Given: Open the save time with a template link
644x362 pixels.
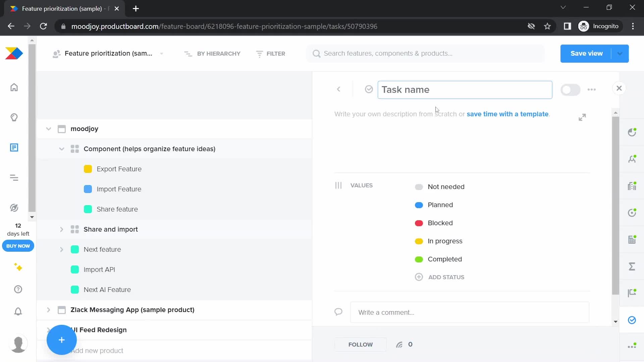Looking at the screenshot, I should tap(507, 114).
